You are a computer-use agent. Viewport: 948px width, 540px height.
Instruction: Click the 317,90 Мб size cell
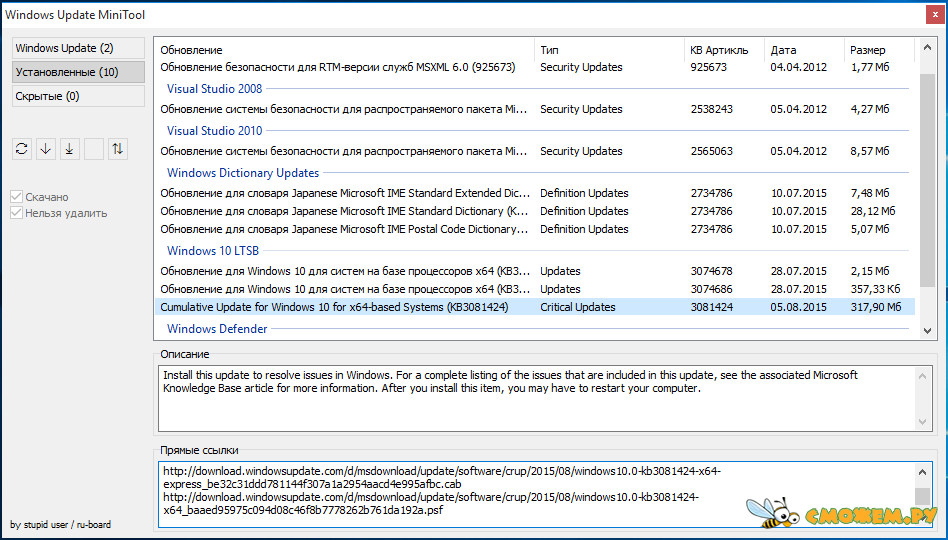tap(876, 307)
